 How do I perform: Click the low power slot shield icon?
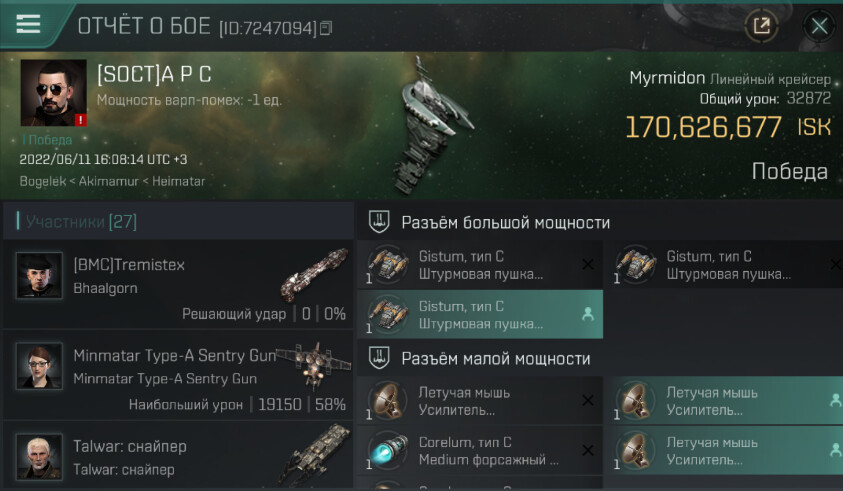378,358
